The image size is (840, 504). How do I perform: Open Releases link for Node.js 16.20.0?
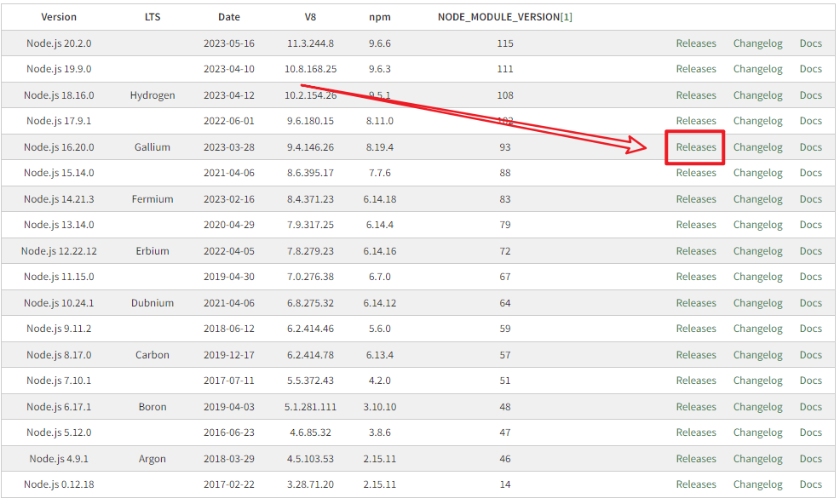[x=696, y=147]
